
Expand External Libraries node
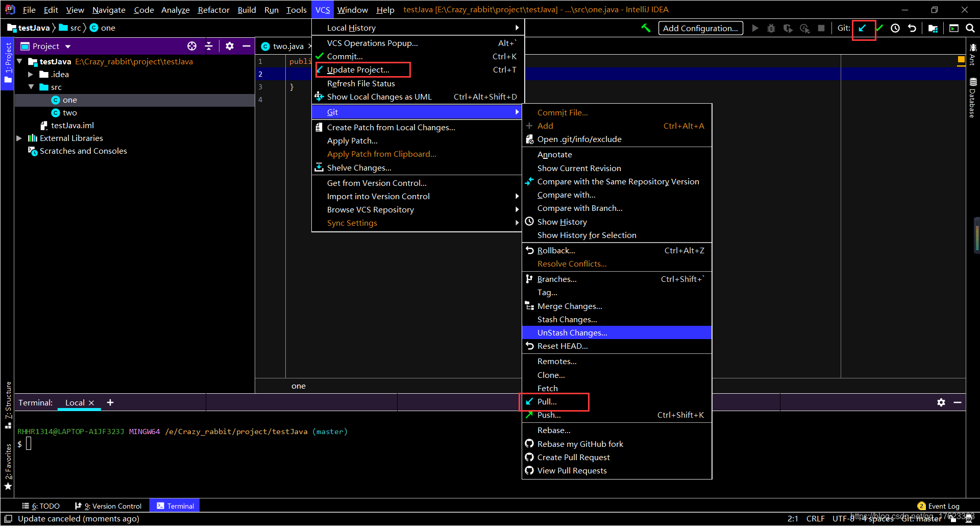point(19,138)
